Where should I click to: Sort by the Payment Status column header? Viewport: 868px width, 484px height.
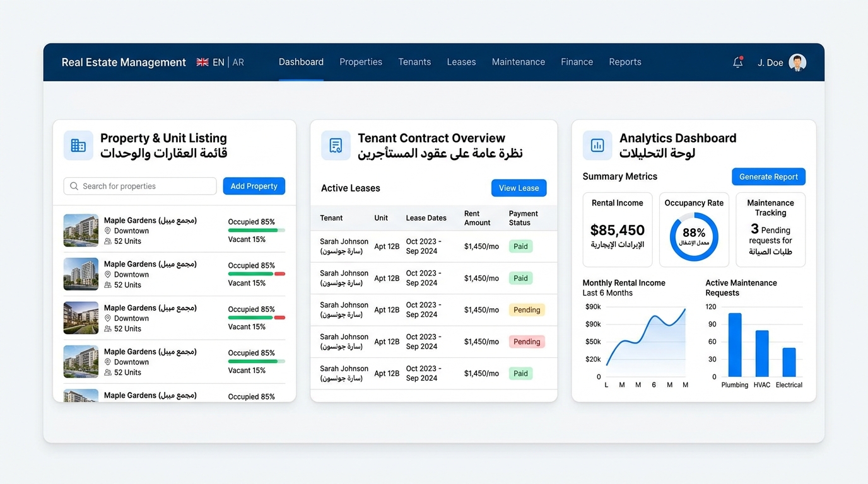pos(523,217)
